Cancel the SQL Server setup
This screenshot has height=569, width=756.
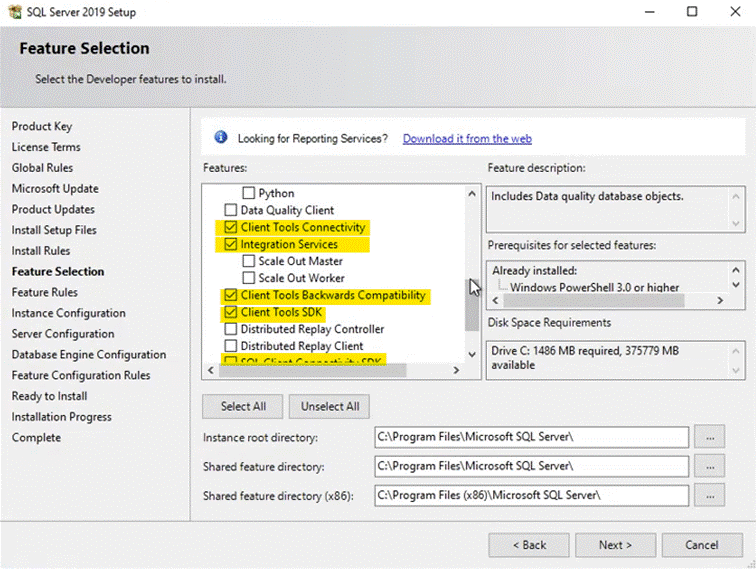[x=702, y=545]
